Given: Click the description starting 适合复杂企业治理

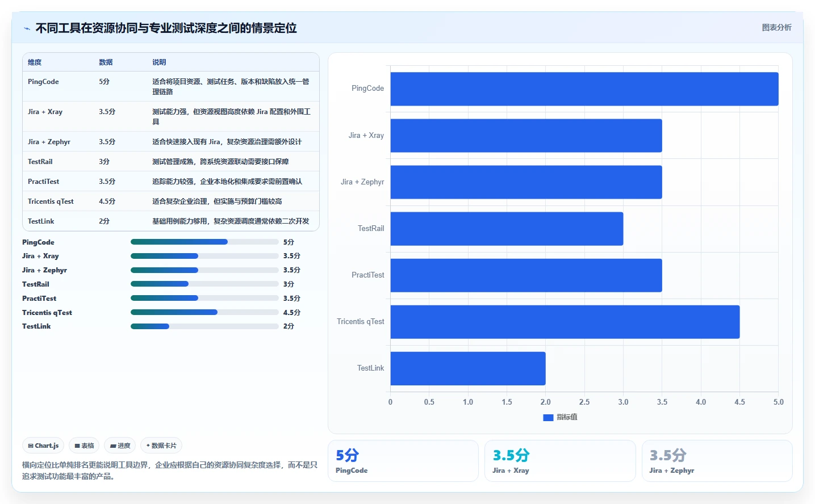Looking at the screenshot, I should 217,201.
